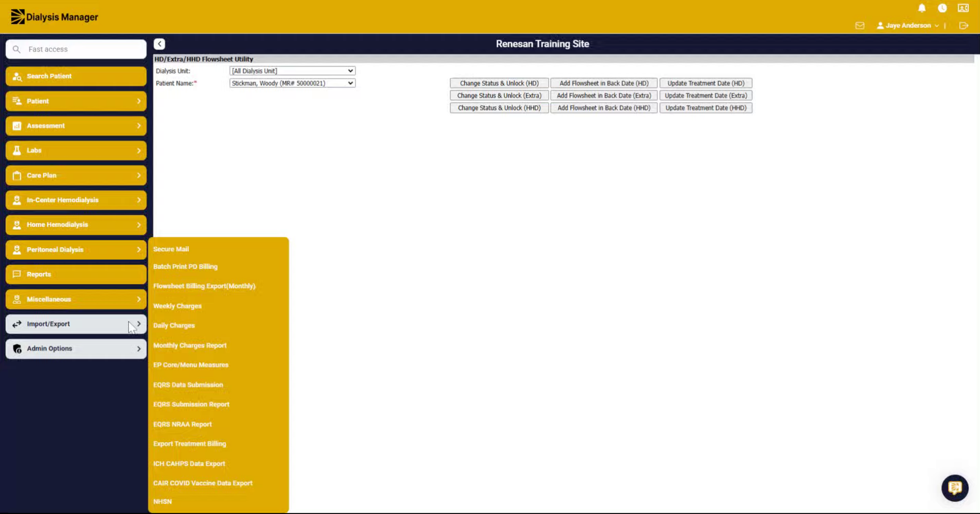Open the Jaye Anderson user menu
The width and height of the screenshot is (980, 514).
pos(908,25)
